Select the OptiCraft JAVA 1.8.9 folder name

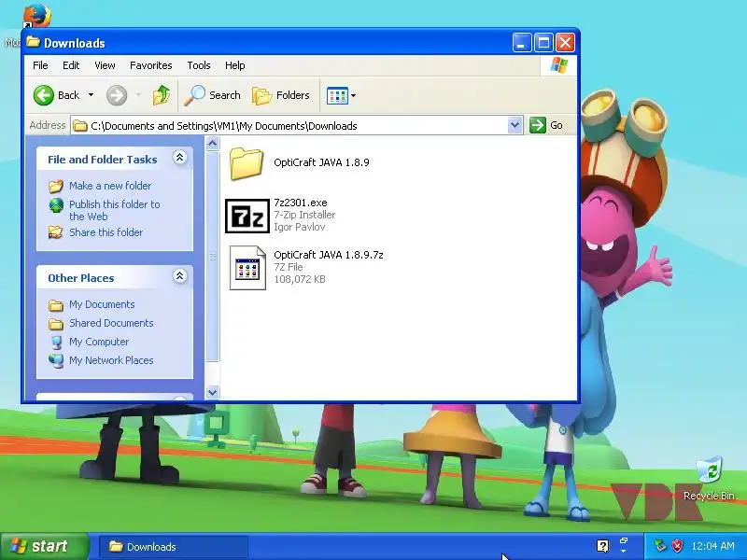click(321, 162)
